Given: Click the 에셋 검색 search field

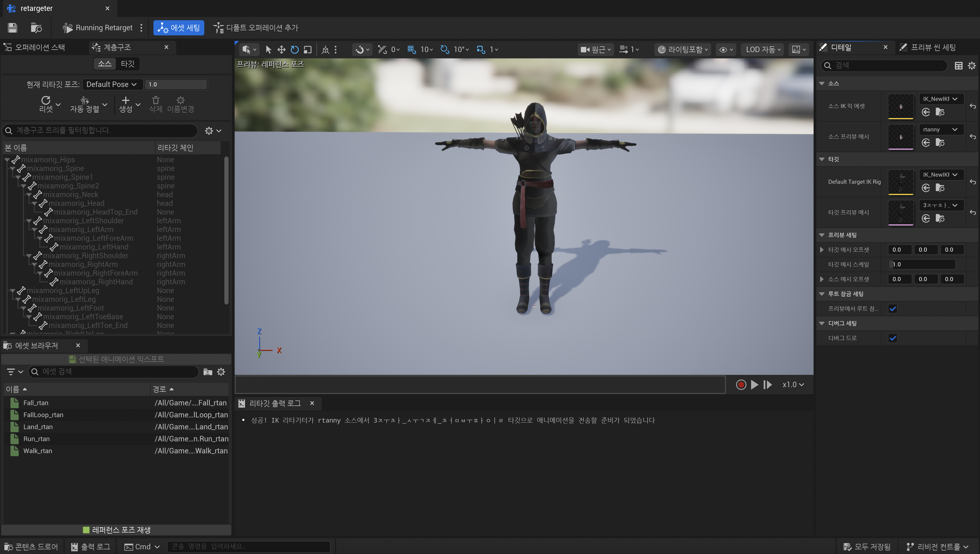Looking at the screenshot, I should click(x=113, y=372).
